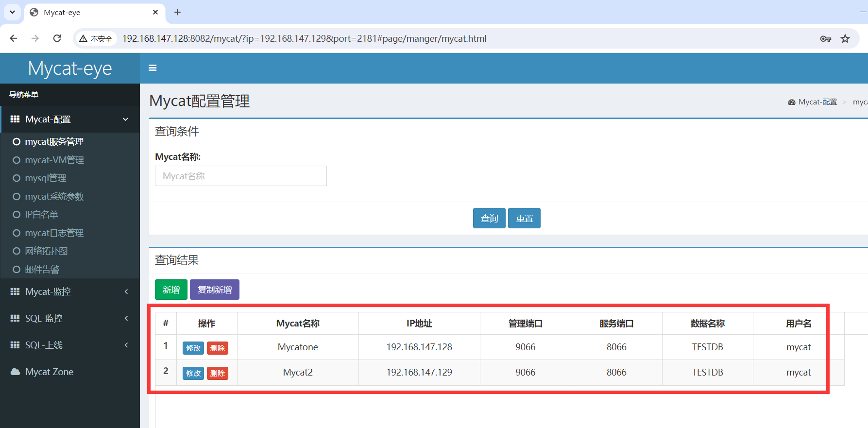
Task: Click the Mycat-eye logo title
Action: tap(70, 68)
